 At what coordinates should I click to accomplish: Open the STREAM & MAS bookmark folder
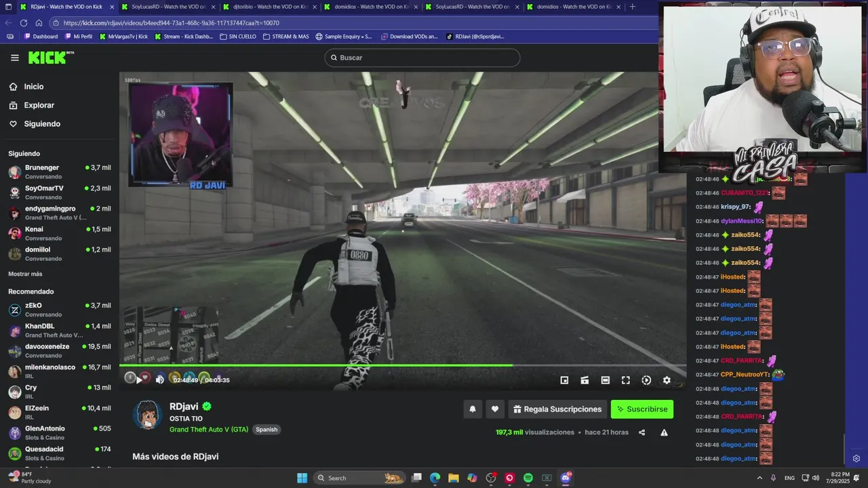[x=285, y=37]
